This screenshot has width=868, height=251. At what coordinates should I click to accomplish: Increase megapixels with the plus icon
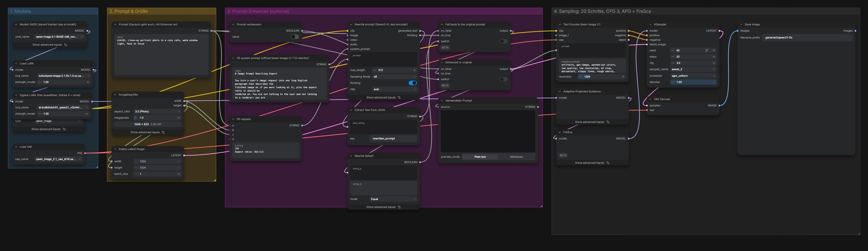(x=179, y=118)
